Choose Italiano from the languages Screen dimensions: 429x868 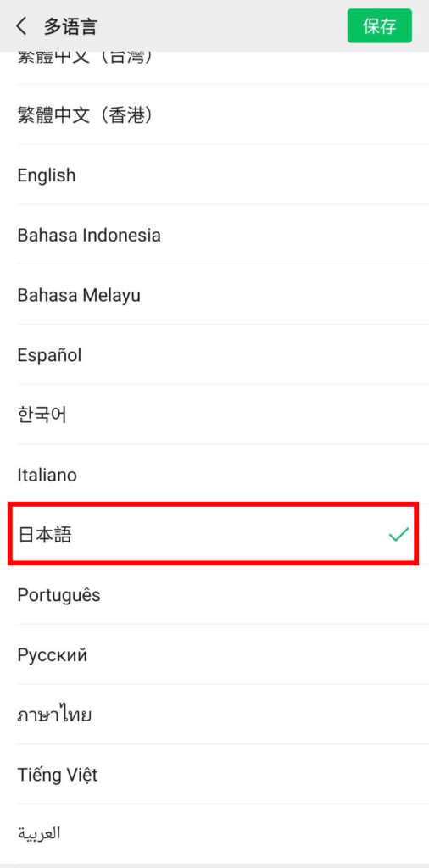(x=214, y=475)
